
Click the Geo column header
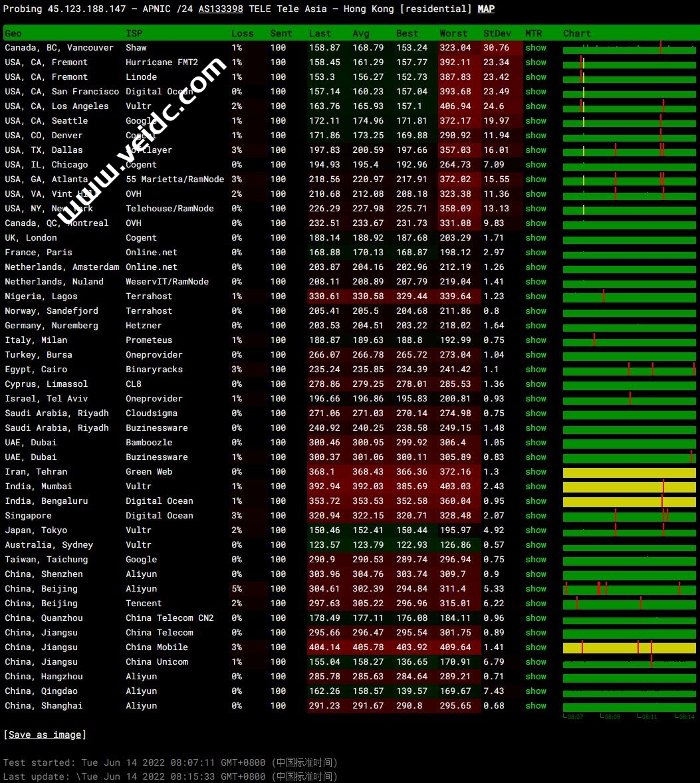[x=13, y=33]
